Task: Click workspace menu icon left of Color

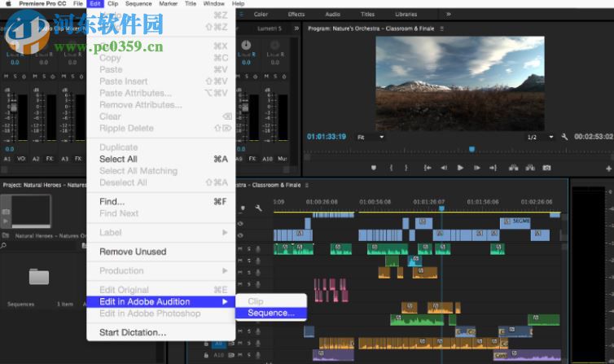Action: [x=241, y=14]
